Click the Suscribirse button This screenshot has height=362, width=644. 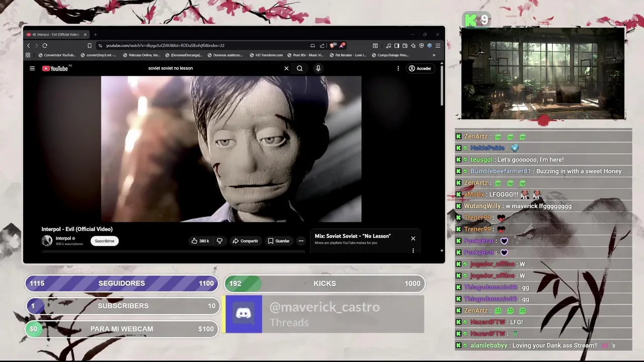(105, 241)
